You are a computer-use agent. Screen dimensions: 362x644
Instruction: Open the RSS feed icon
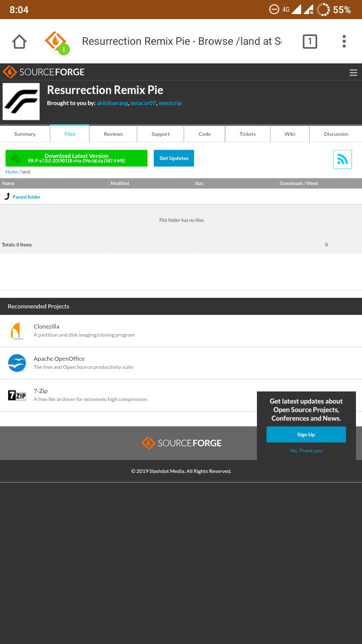click(x=342, y=159)
